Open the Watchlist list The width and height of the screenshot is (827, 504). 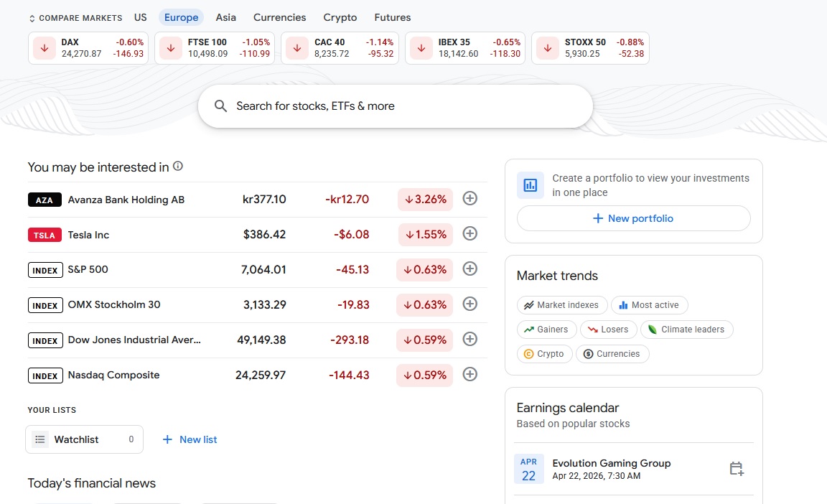click(x=84, y=439)
